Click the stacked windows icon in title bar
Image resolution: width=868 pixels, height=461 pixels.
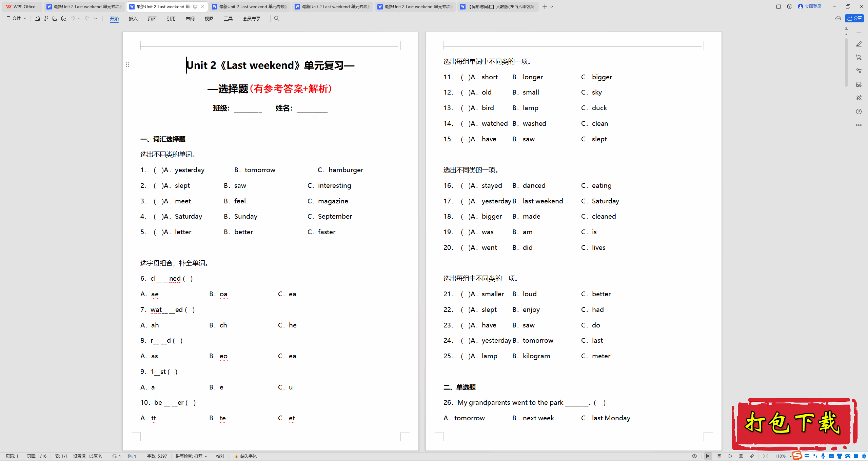click(x=779, y=6)
